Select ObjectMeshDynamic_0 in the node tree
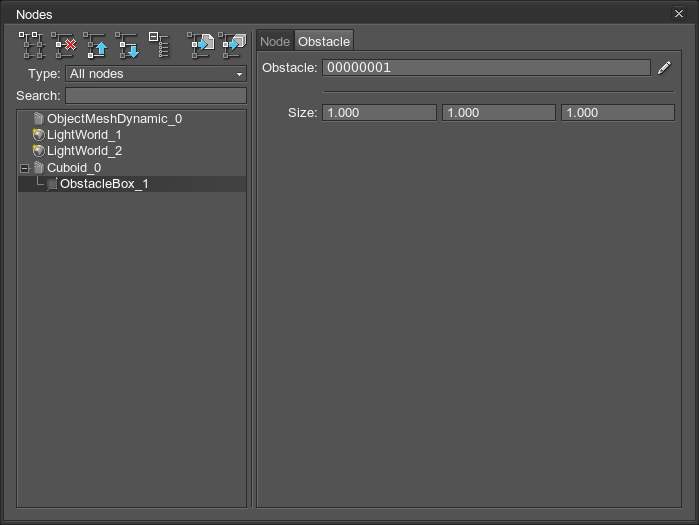The height and width of the screenshot is (525, 699). pos(114,119)
